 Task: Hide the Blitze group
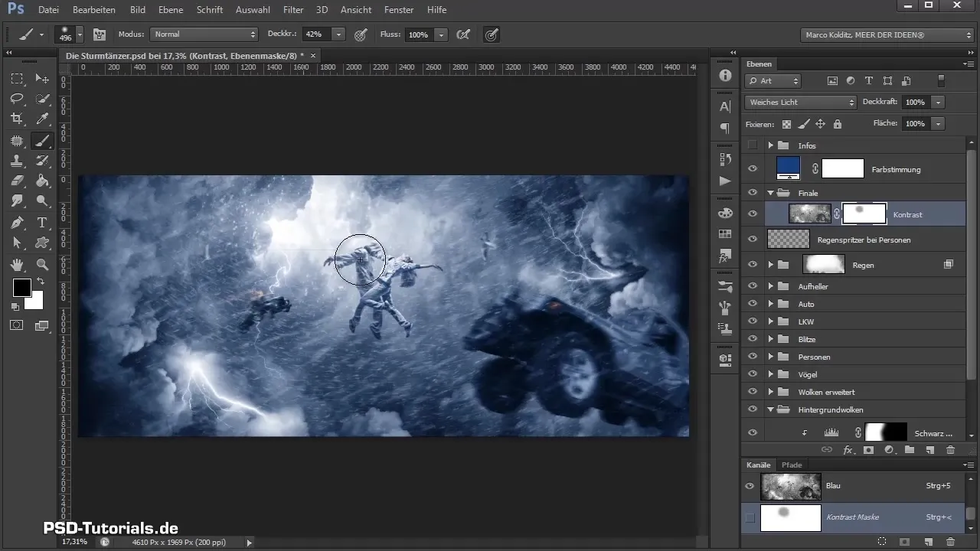coord(752,339)
